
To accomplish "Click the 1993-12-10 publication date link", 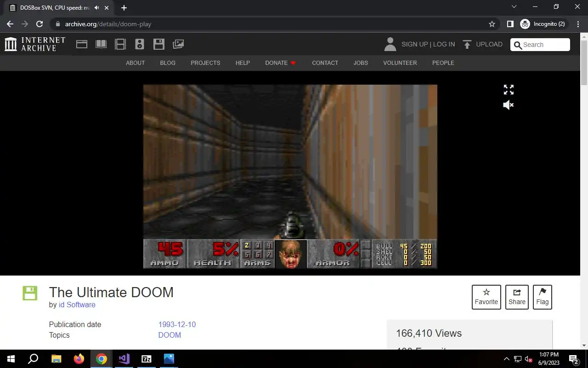I will click(177, 325).
